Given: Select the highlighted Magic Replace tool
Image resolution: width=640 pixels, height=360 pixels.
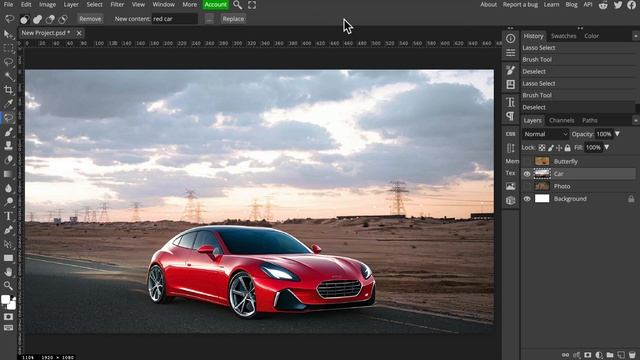Looking at the screenshot, I should pos(8,118).
